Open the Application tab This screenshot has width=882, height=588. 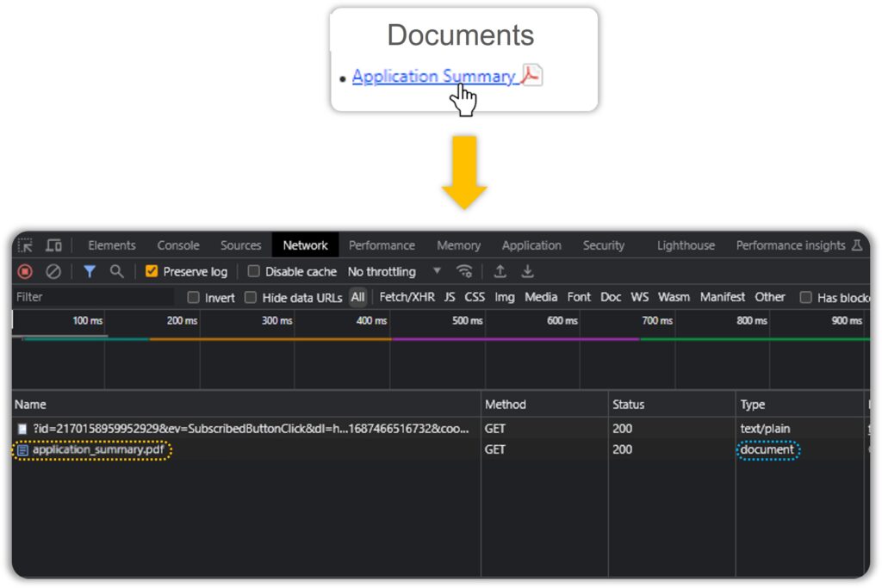(531, 245)
